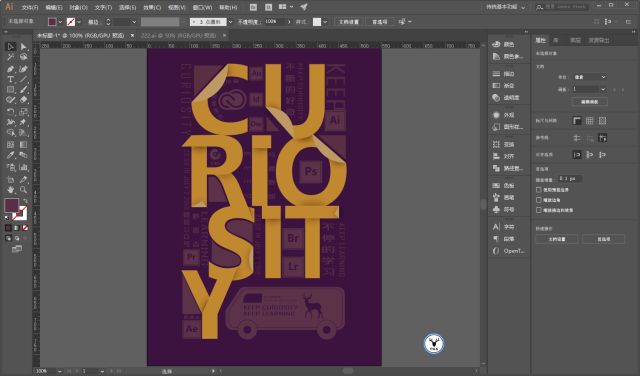
Task: Activate the Hand tool
Action: [x=11, y=190]
